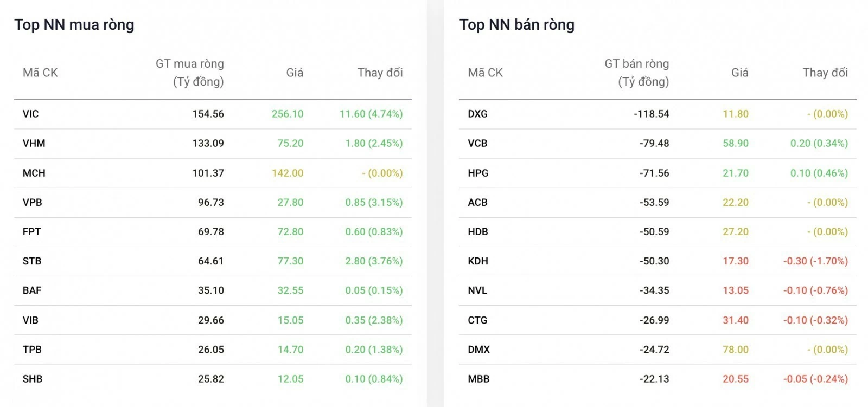
Task: Select the DXG stock ticker
Action: coord(478,114)
